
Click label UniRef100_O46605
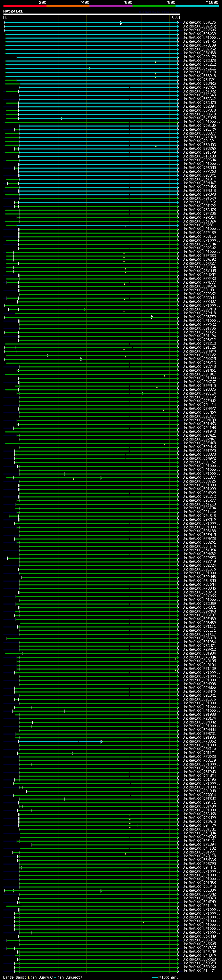pyautogui.click(x=199, y=944)
